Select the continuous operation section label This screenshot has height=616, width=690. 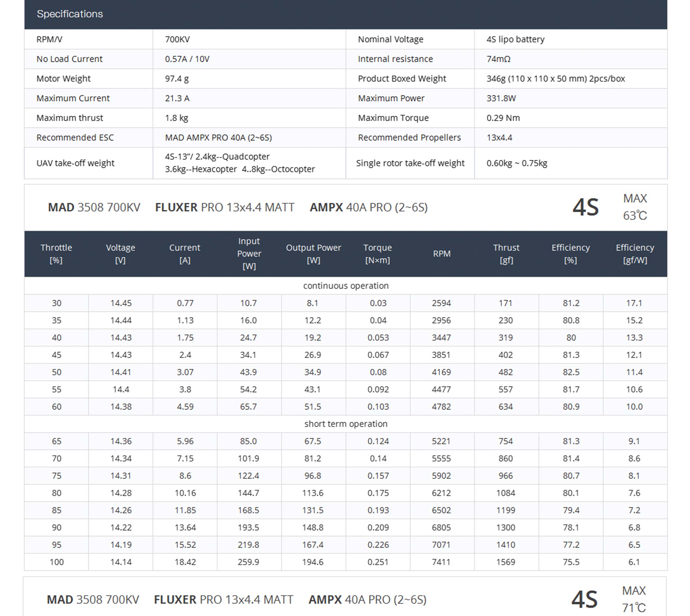[x=346, y=286]
